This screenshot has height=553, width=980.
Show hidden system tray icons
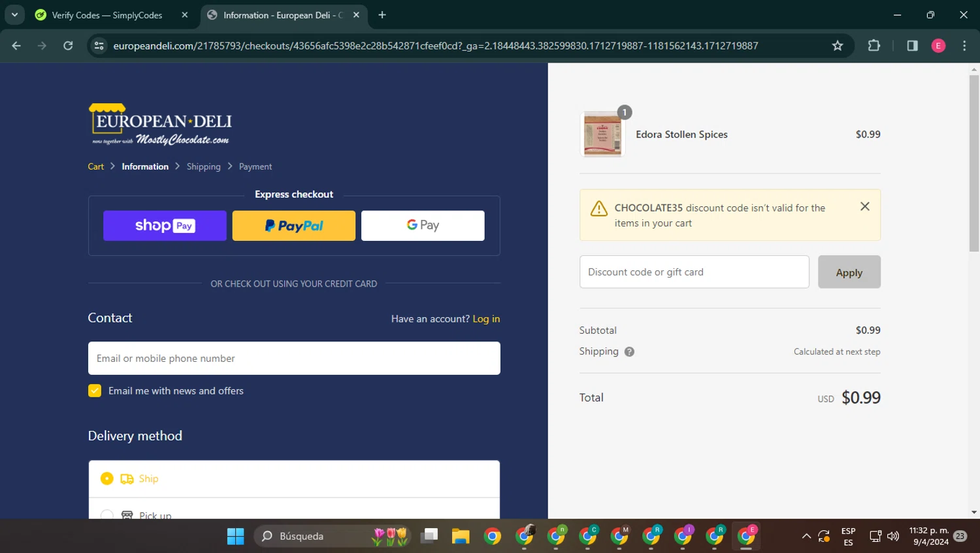806,536
